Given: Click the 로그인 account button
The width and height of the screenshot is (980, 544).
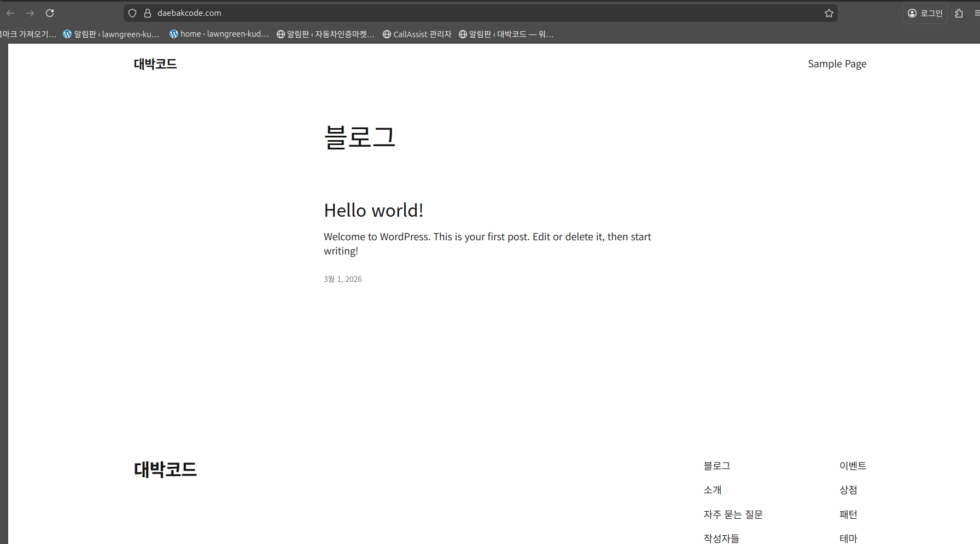Looking at the screenshot, I should click(925, 13).
